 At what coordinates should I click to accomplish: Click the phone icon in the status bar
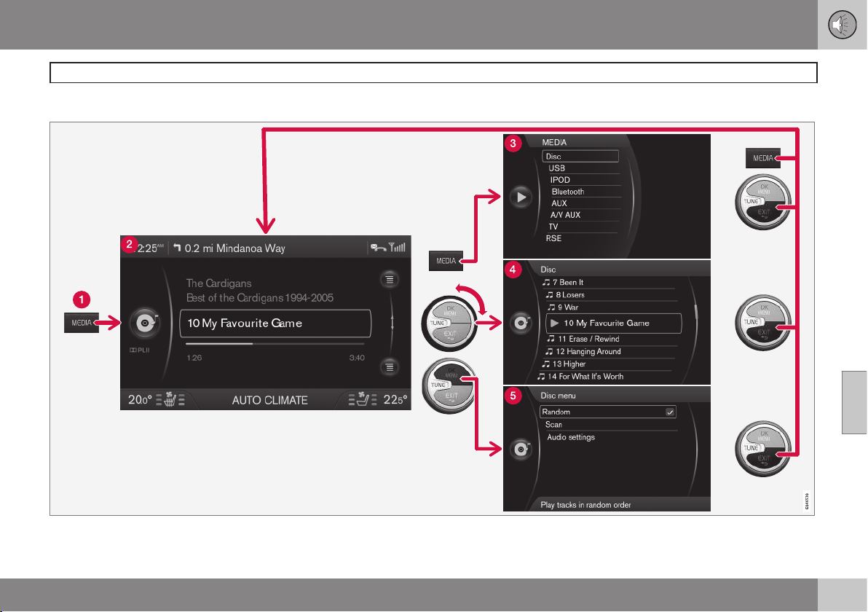378,248
